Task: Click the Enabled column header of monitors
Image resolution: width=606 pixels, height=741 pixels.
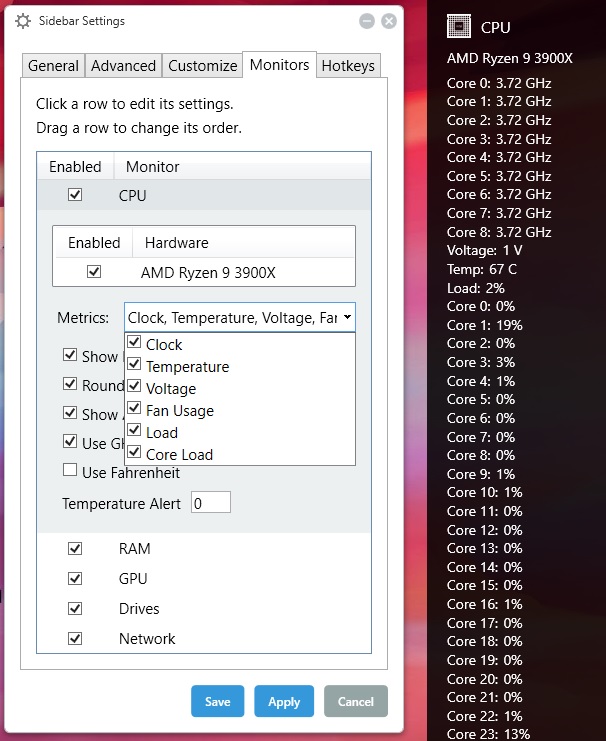Action: (75, 166)
